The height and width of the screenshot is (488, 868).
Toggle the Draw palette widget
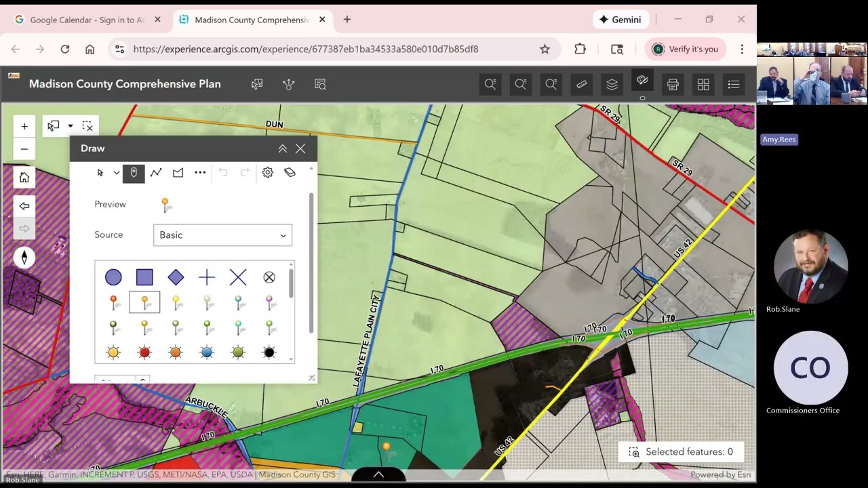click(x=642, y=81)
